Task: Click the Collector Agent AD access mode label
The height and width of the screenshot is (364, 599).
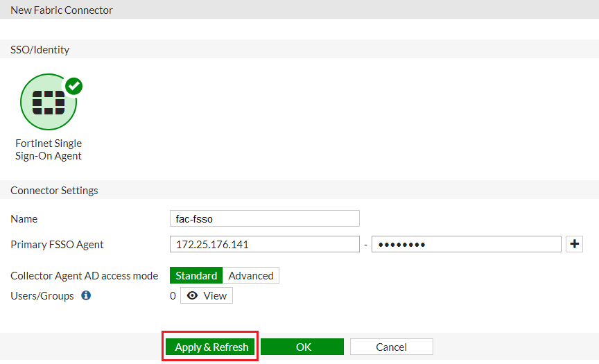Action: click(x=84, y=276)
